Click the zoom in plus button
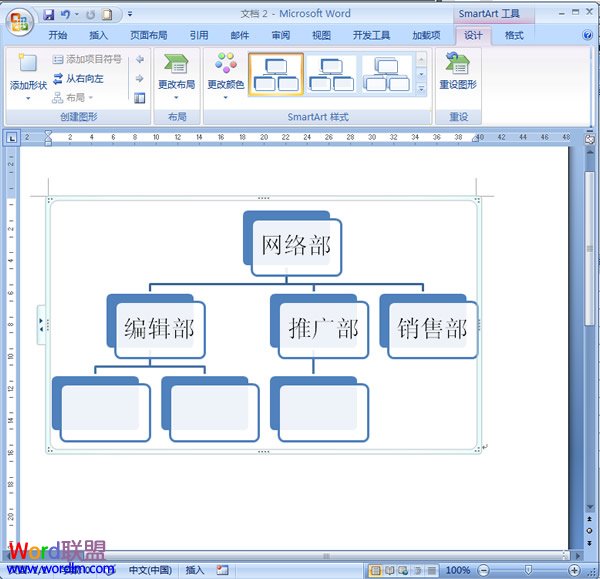 (x=574, y=570)
